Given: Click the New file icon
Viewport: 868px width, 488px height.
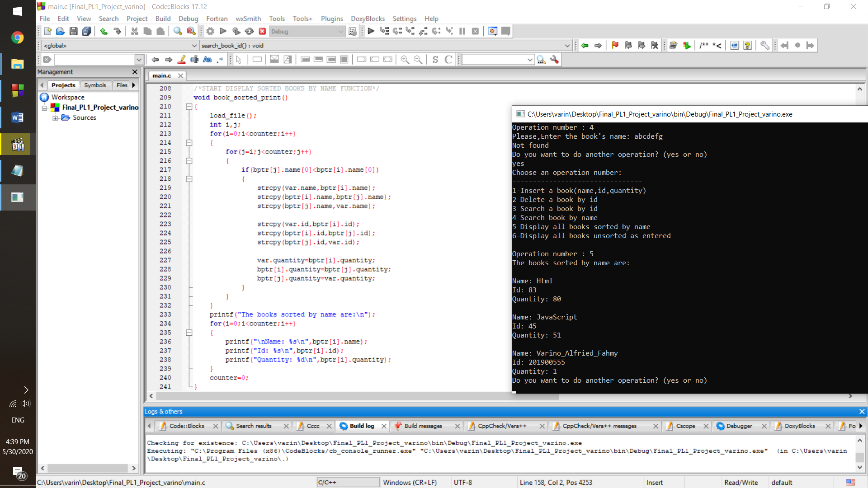Looking at the screenshot, I should pos(47,31).
